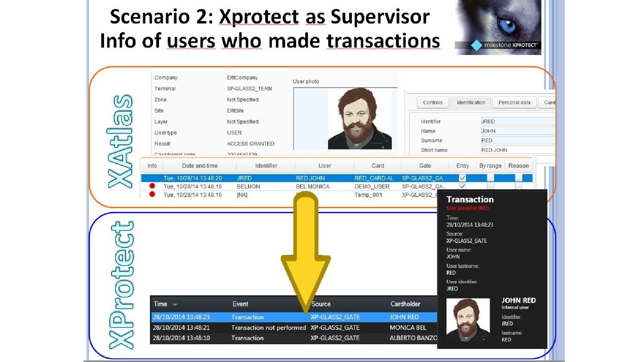Select the 28/10/2014 13:48:23 Transaction row
644x362 pixels.
294,317
